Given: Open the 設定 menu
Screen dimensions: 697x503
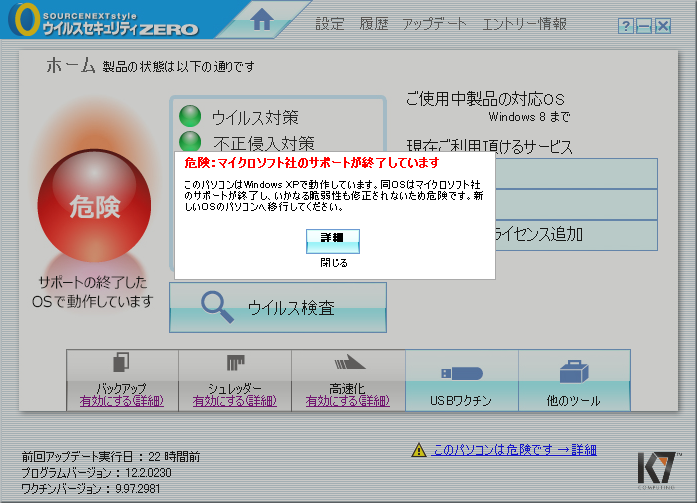Looking at the screenshot, I should pos(330,24).
